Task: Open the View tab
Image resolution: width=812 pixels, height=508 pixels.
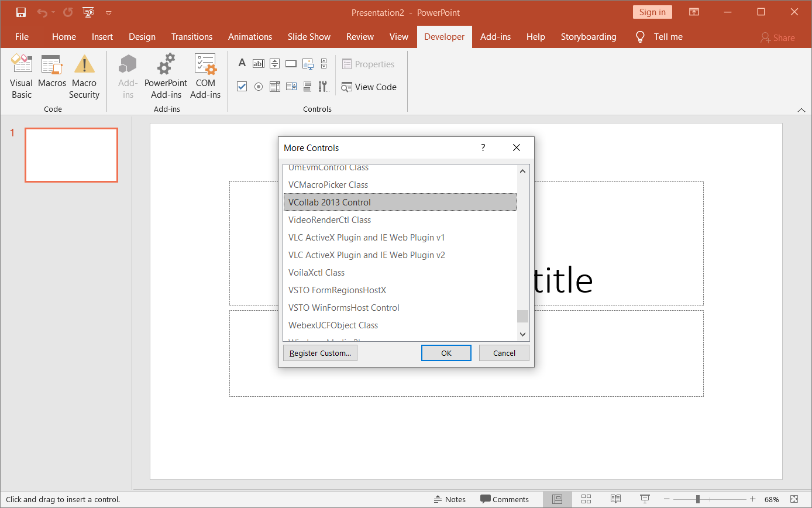Action: (x=399, y=36)
